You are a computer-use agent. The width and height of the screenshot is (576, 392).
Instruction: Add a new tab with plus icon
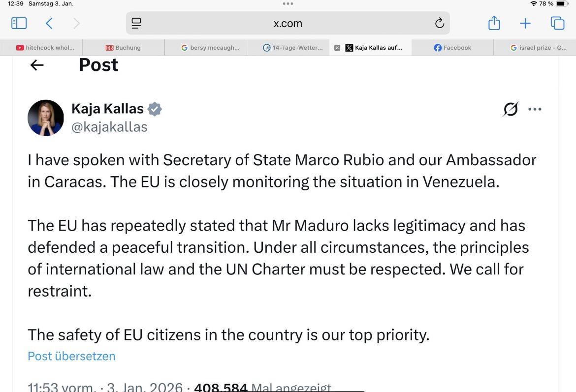click(x=525, y=23)
